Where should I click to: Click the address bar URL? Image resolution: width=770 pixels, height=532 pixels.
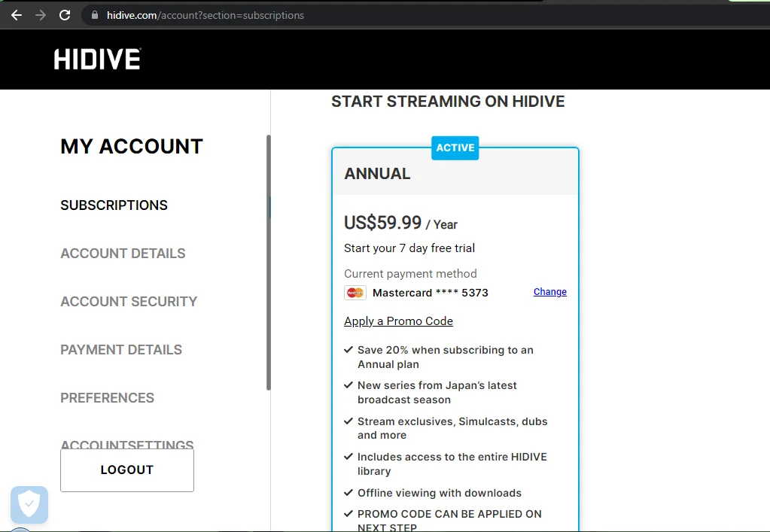(x=205, y=15)
